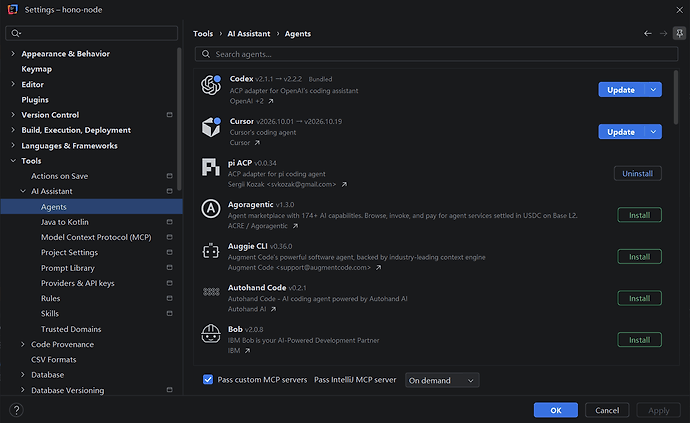
Task: Click the settings search magnifier icon
Action: click(x=16, y=33)
